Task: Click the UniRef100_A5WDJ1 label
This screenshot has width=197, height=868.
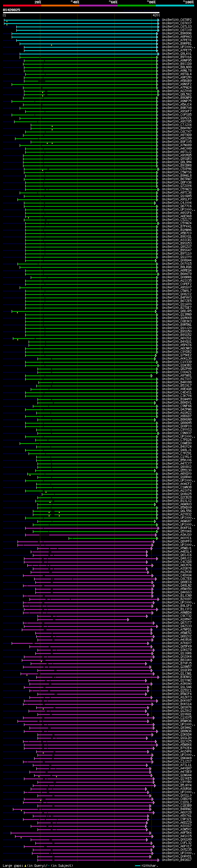Action: click(x=177, y=548)
